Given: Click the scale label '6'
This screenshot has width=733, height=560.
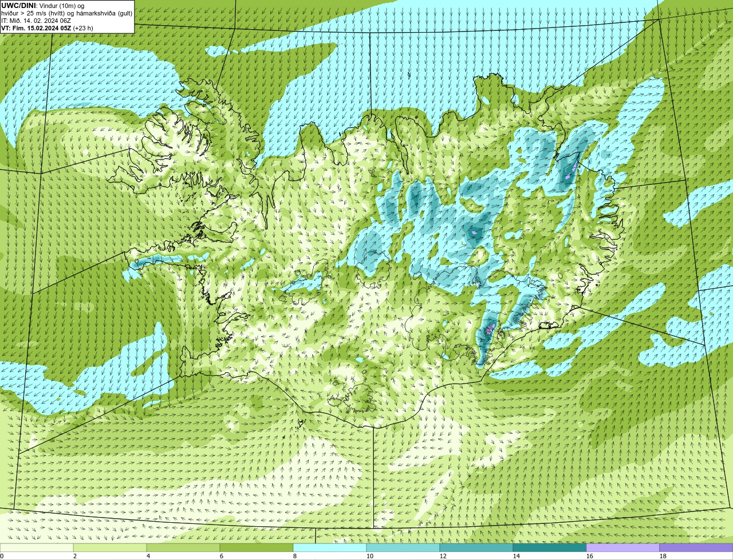Looking at the screenshot, I should click(222, 556).
